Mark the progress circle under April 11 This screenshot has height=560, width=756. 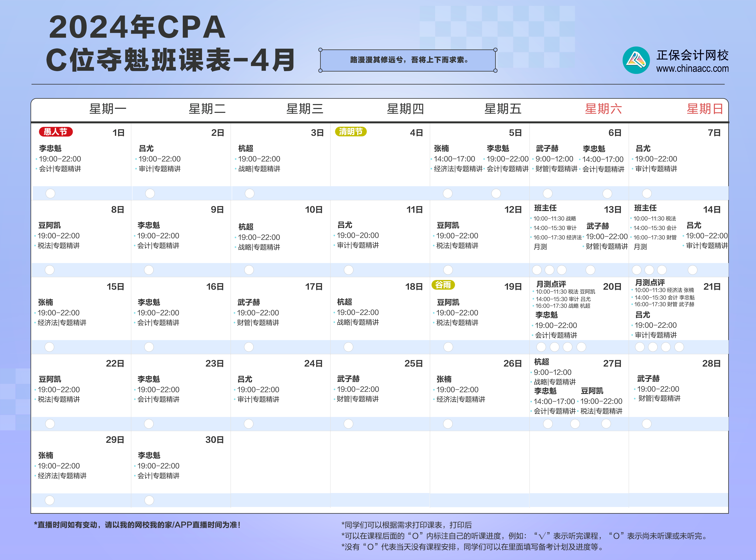(x=348, y=270)
